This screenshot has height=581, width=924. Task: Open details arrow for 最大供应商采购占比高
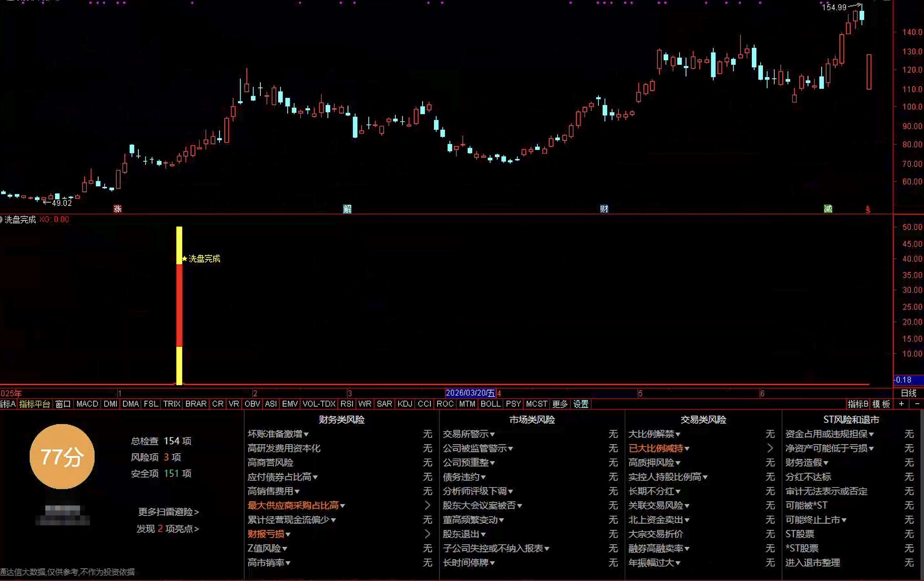click(x=427, y=505)
